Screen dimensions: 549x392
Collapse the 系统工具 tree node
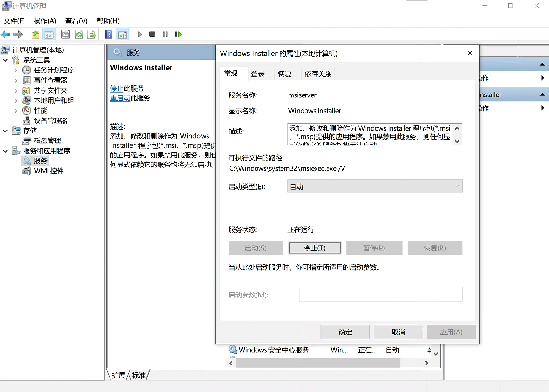5,60
